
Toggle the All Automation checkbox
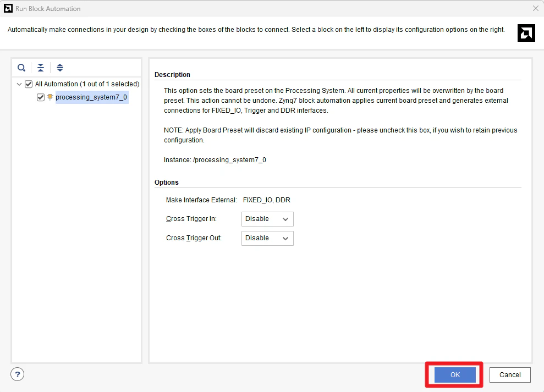click(29, 84)
